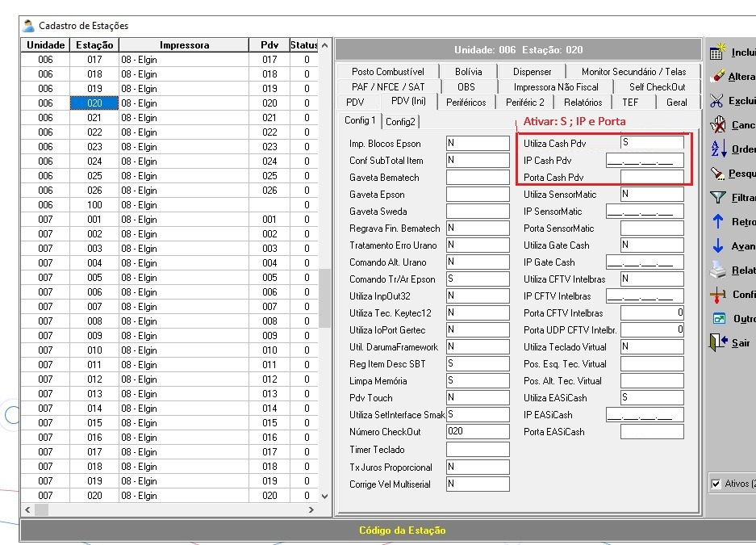This screenshot has width=756, height=545.
Task: Click the Excluir scissors icon
Action: (718, 101)
